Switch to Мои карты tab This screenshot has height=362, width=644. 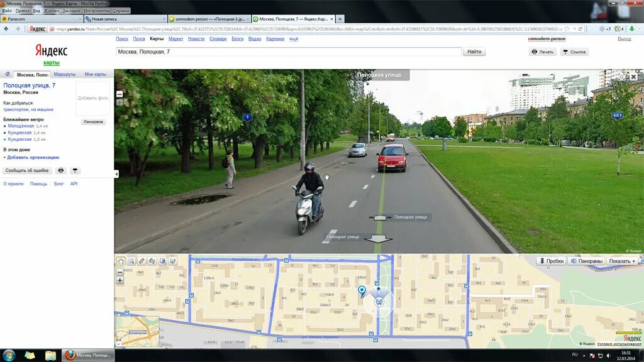coord(96,74)
